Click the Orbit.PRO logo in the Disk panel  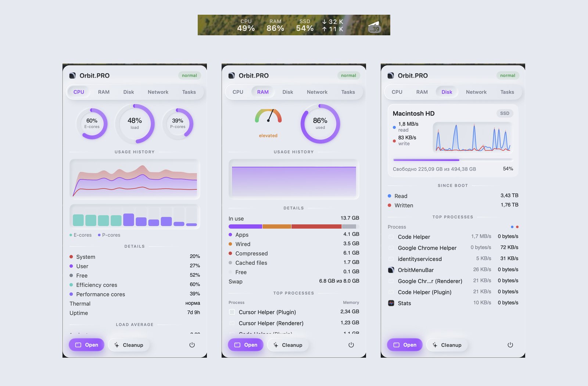(391, 76)
